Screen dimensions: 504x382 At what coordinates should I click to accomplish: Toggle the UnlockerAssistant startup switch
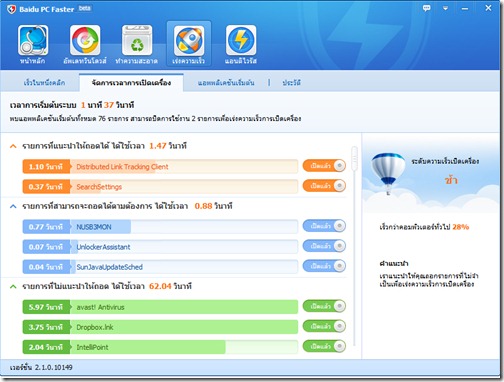click(x=324, y=246)
